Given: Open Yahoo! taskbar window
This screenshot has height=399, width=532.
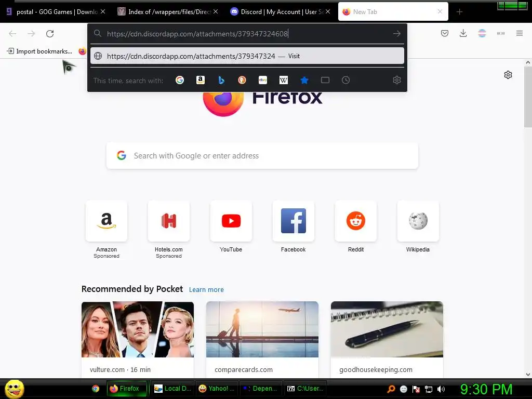Looking at the screenshot, I should tap(217, 389).
